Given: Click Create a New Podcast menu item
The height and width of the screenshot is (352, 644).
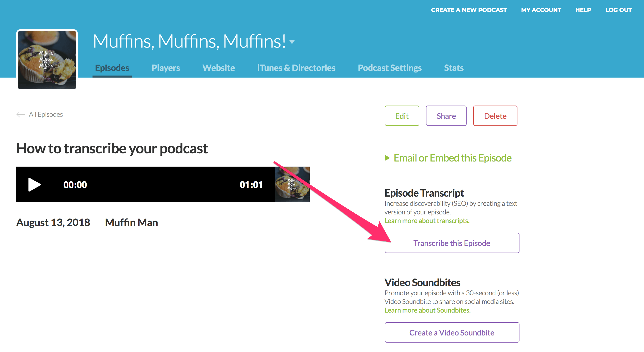Looking at the screenshot, I should (469, 10).
